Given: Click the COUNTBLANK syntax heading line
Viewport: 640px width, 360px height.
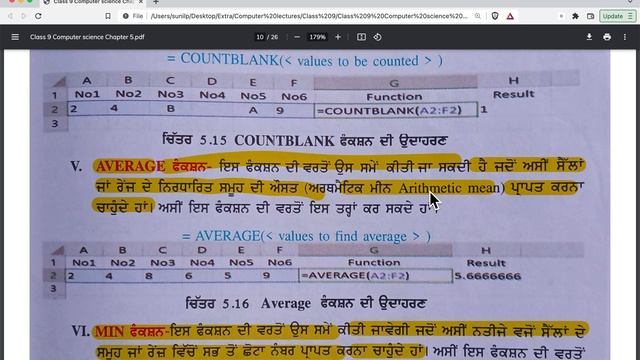Looking at the screenshot, I should 304,60.
